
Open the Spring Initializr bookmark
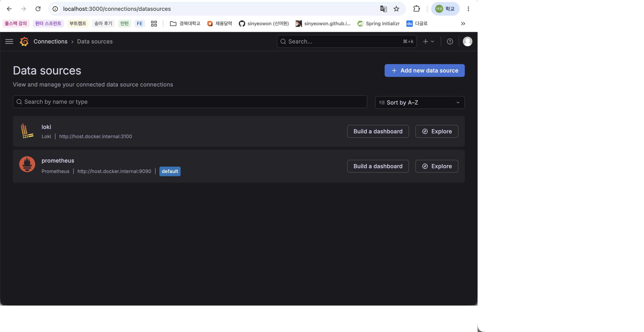[378, 24]
